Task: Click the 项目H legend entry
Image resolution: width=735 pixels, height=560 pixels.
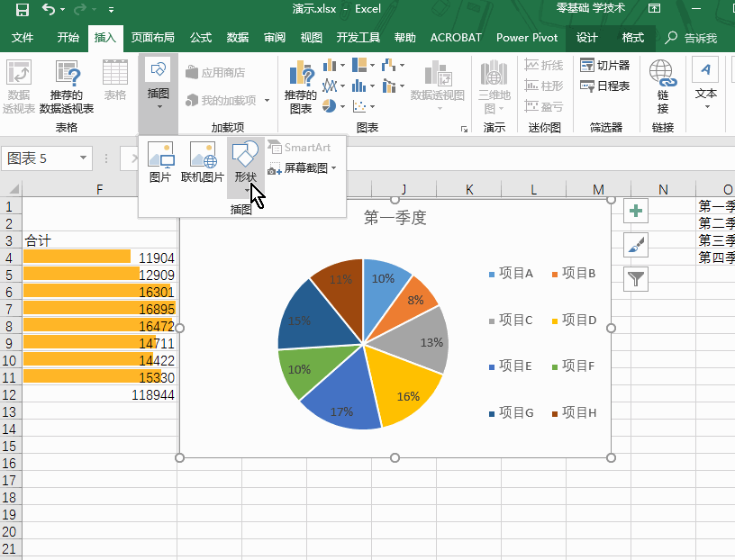Action: point(575,413)
